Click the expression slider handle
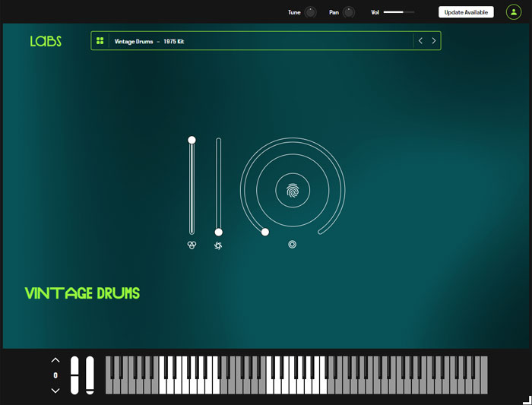Image resolution: width=532 pixels, height=405 pixels. [x=192, y=140]
